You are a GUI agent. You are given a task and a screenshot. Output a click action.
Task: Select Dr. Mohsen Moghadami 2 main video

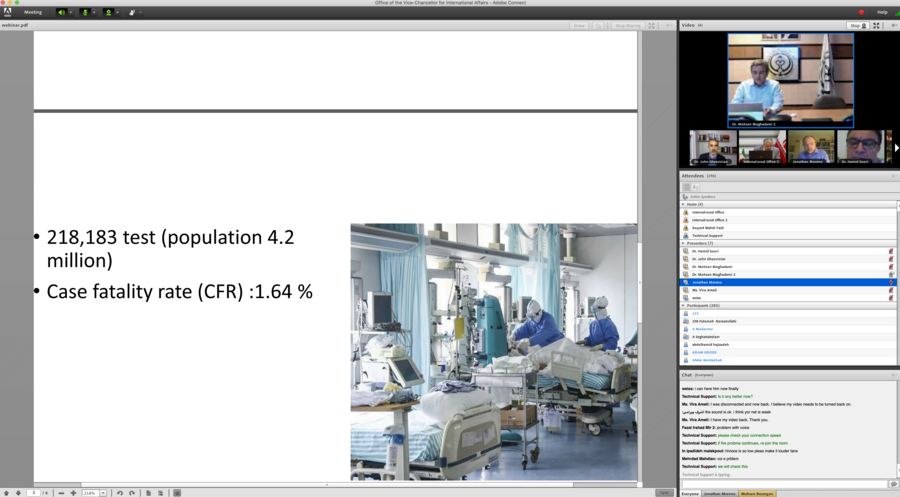(x=790, y=80)
